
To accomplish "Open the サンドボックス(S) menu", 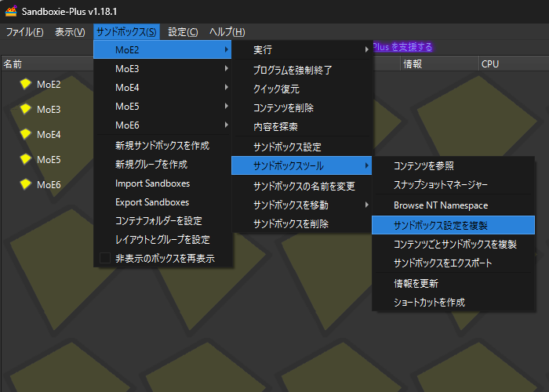I will coord(126,32).
